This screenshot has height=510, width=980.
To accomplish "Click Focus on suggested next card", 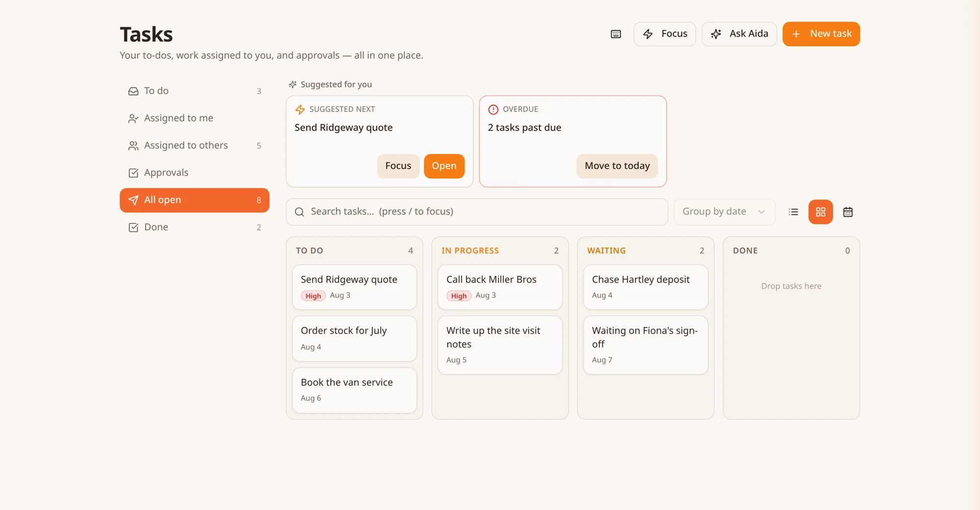I will tap(398, 166).
